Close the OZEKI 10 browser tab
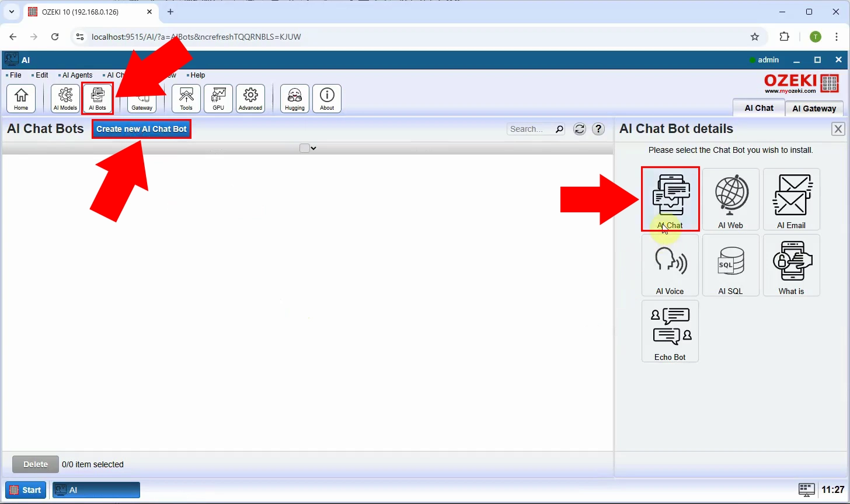 [149, 12]
